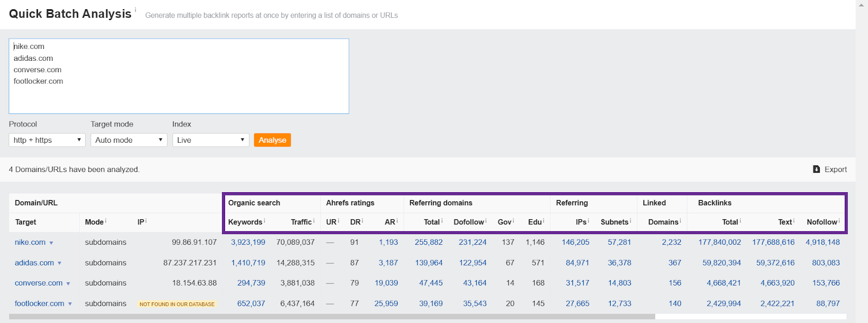Click the 4 Domains/URLs have been analyzed text

click(74, 169)
